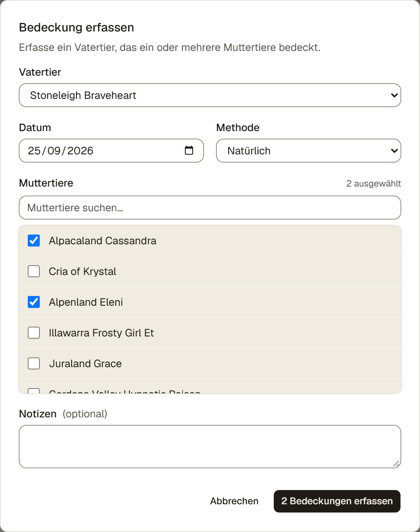Screen dimensions: 420x532
Task: Click the Datum date field
Action: tap(111, 151)
